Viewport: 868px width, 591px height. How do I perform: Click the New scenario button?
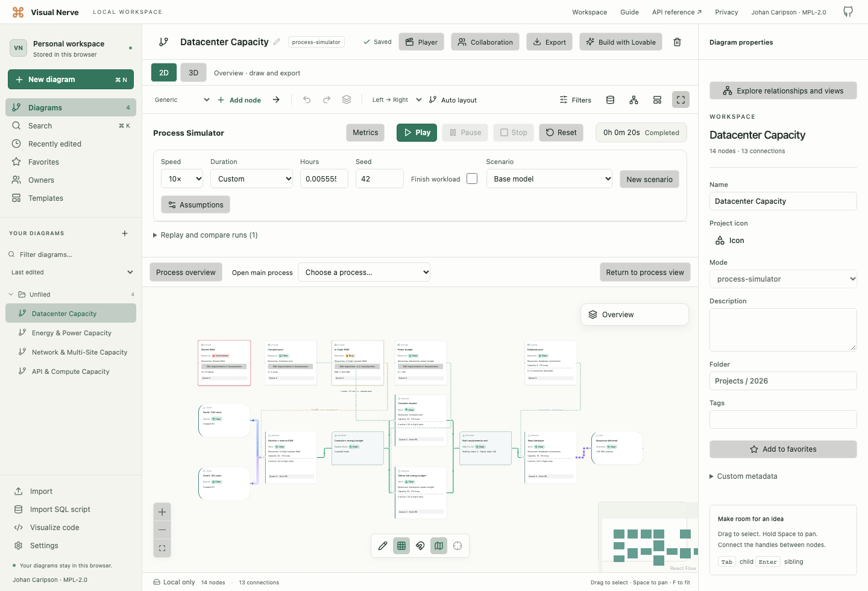coord(649,179)
